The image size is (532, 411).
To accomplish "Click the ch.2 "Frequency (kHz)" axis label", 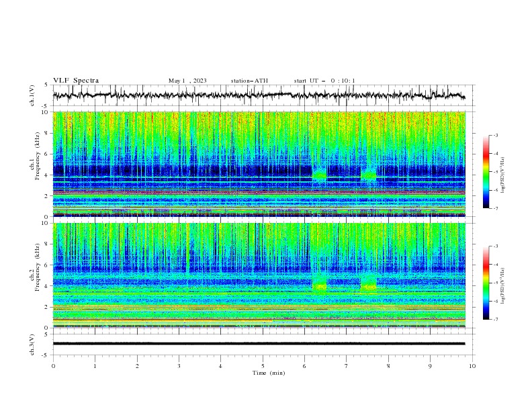I will [x=38, y=267].
